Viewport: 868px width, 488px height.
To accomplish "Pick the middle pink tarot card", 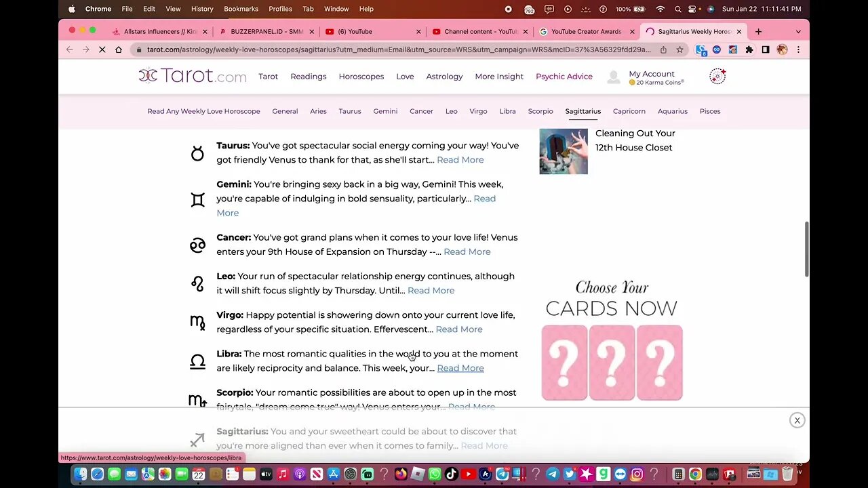I will 612,363.
